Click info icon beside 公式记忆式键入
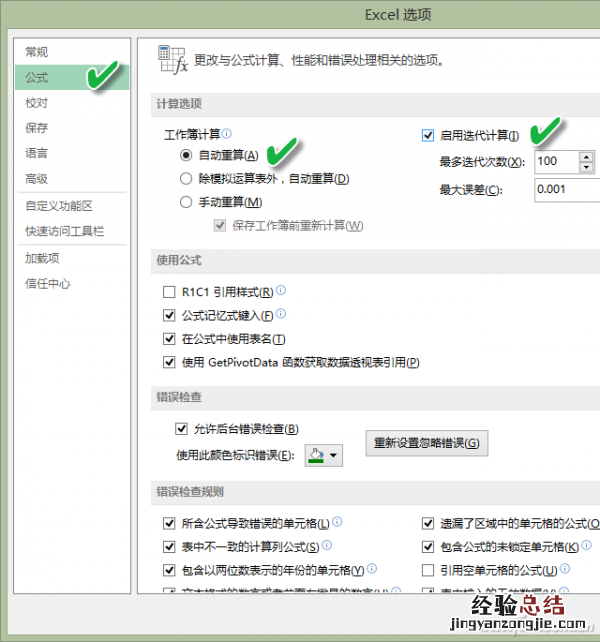 [x=281, y=314]
